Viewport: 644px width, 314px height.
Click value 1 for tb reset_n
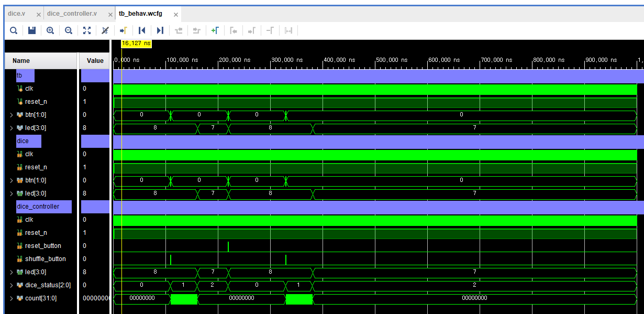pyautogui.click(x=85, y=102)
